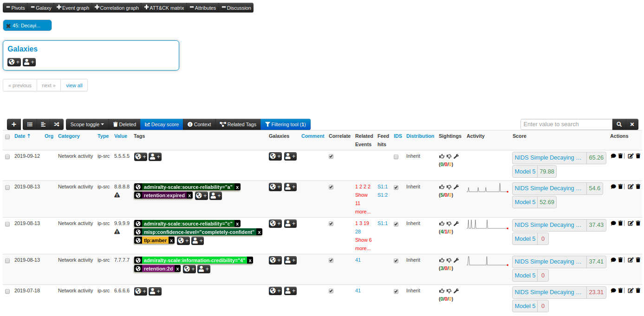644x316 pixels.
Task: Open the Scope toggle dropdown
Action: coord(87,124)
